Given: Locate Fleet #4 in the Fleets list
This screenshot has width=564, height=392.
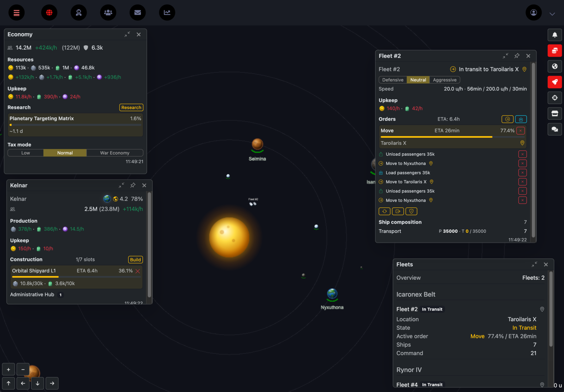Looking at the screenshot, I should 542,385.
